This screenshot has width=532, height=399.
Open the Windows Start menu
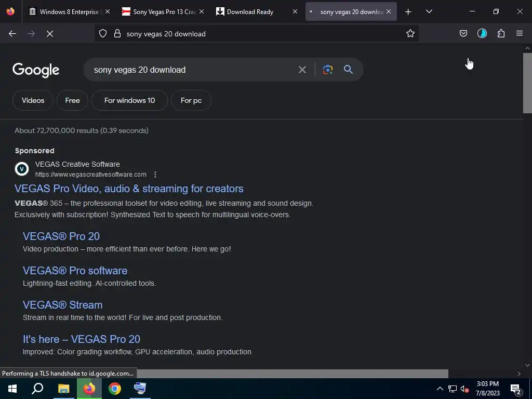pos(12,389)
